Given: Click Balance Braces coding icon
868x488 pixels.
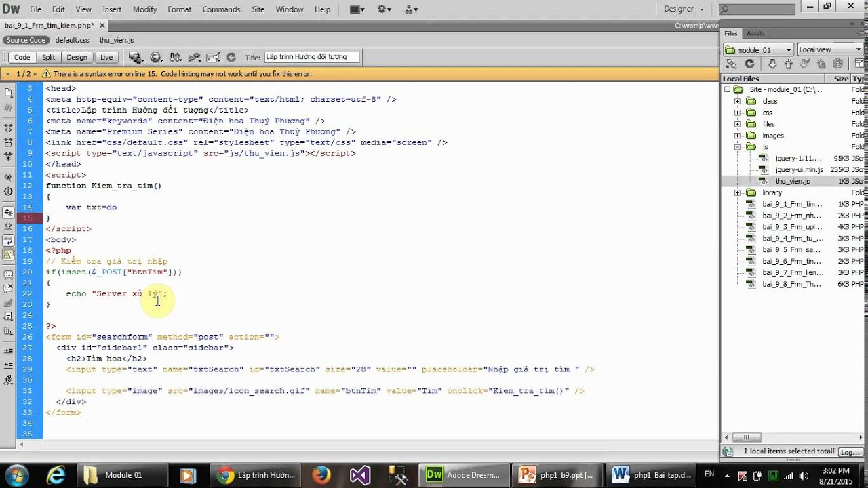Looking at the screenshot, I should 8,192.
